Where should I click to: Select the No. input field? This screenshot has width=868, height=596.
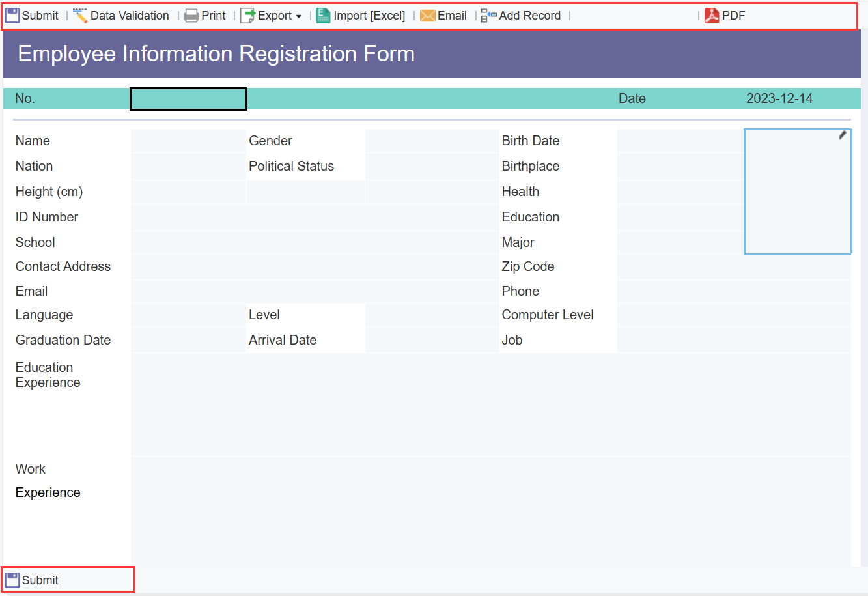[188, 99]
